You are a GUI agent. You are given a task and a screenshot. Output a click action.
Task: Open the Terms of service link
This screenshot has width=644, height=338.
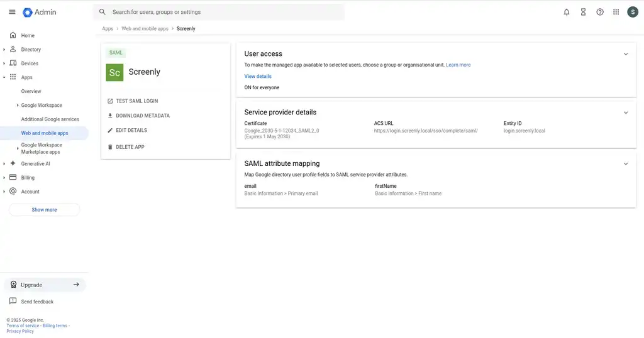pyautogui.click(x=23, y=325)
